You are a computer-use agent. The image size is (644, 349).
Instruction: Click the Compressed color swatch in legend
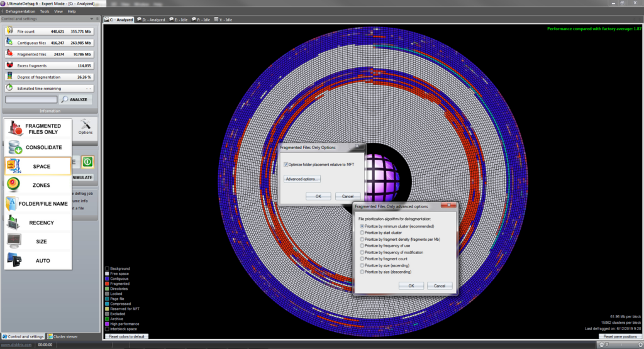coord(107,304)
